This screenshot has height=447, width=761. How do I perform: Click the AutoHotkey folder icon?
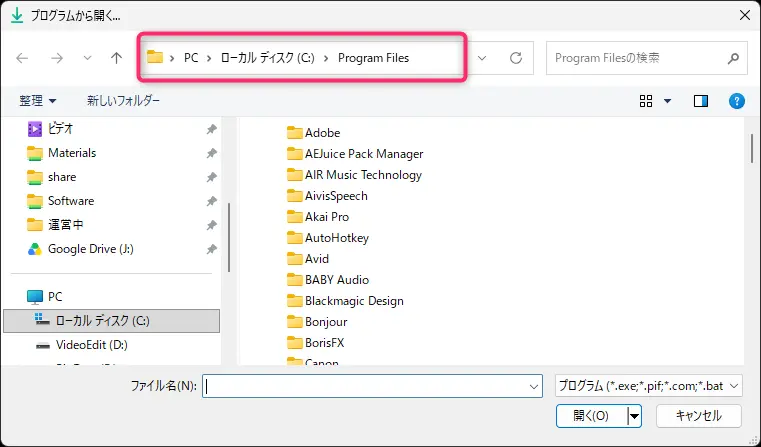click(295, 238)
